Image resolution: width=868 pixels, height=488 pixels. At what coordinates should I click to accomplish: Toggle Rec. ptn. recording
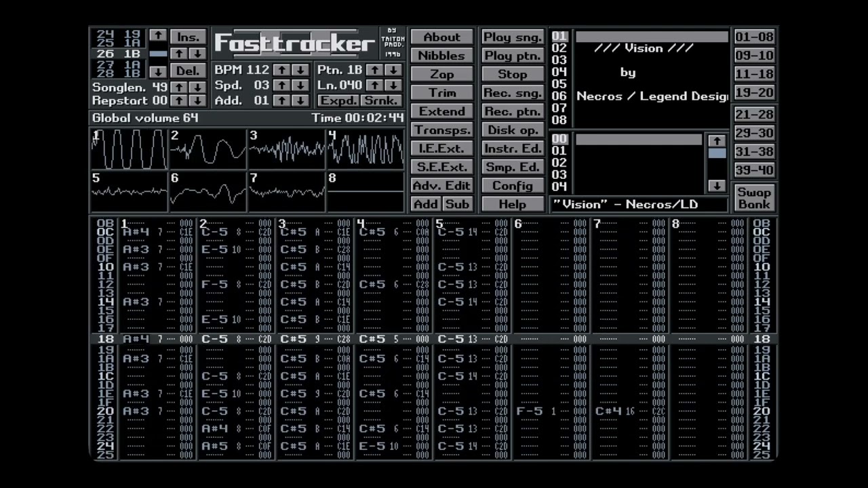click(513, 111)
